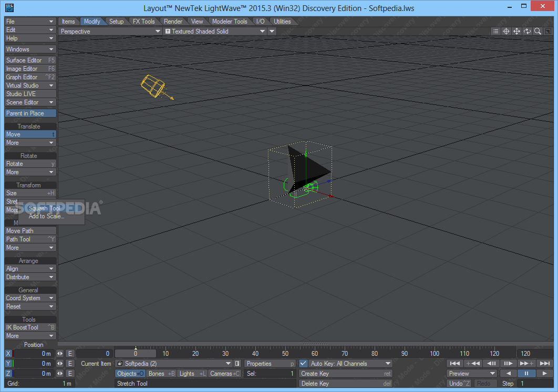Expand the Current Item Softpedia (2) dropdown

[174, 364]
